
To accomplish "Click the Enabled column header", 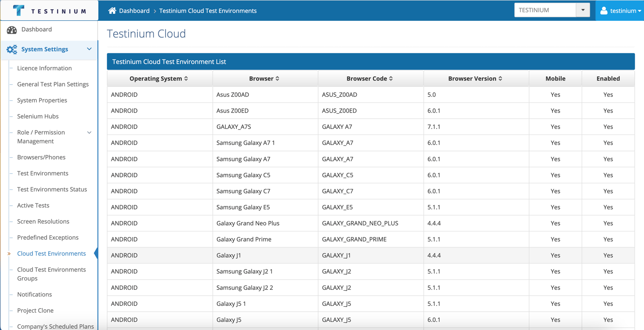I will point(608,79).
